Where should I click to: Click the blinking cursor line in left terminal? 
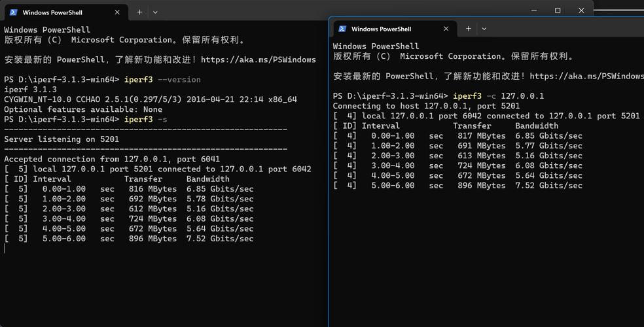5,249
